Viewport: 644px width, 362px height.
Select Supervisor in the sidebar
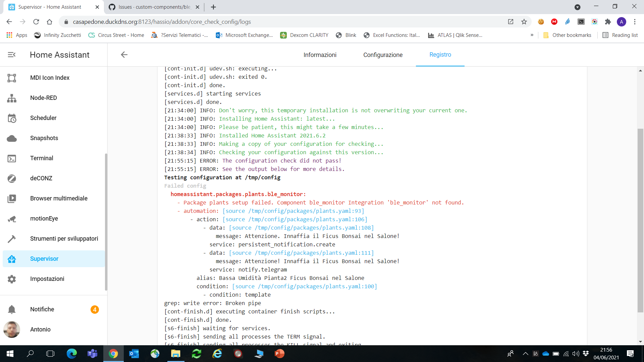[x=54, y=259]
